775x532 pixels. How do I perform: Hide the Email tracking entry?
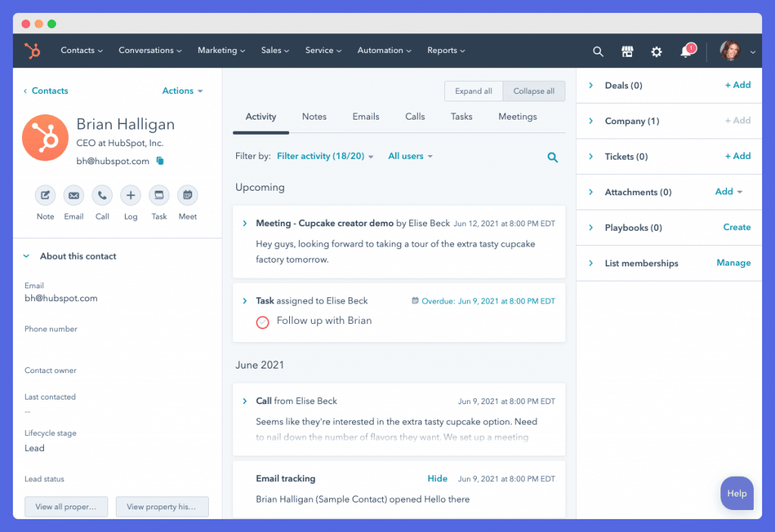pos(437,478)
